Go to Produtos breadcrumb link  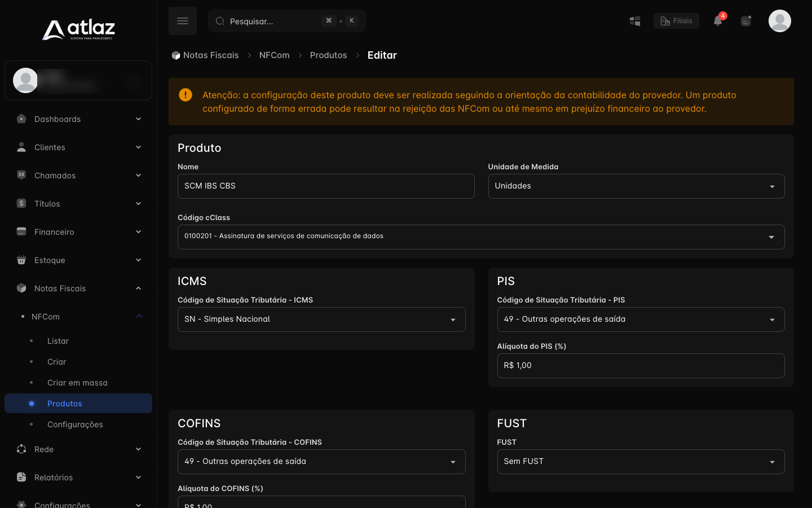tap(328, 55)
